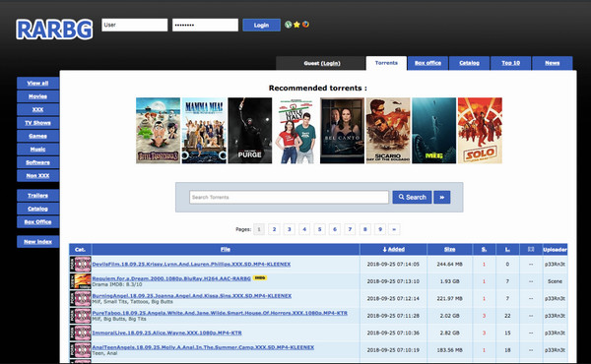Open the Little Italy poster

[295, 130]
